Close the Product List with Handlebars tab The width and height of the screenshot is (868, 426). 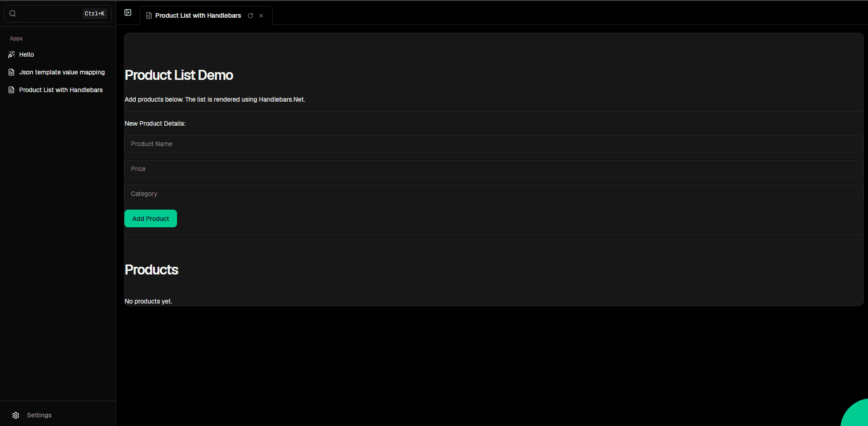[261, 16]
